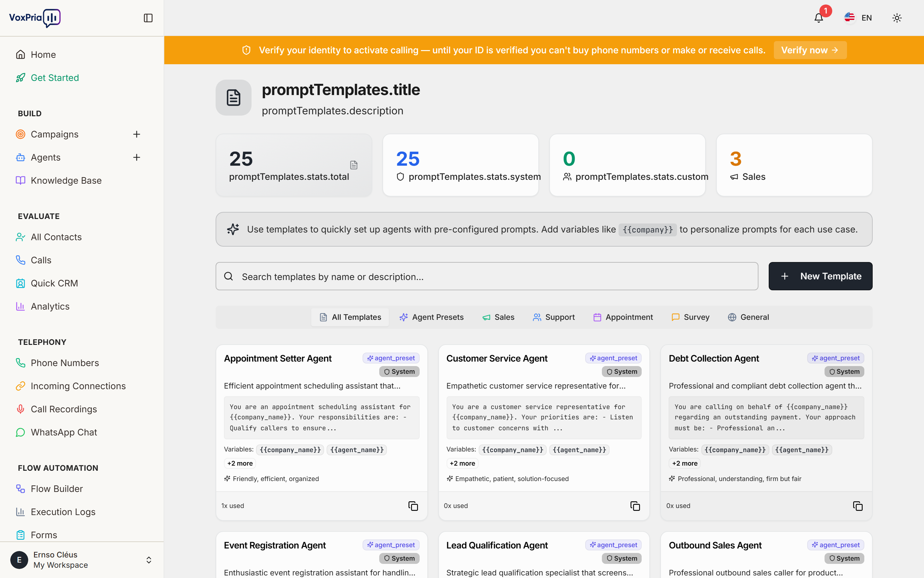Click the Execution Logs icon
The height and width of the screenshot is (578, 924).
(21, 512)
